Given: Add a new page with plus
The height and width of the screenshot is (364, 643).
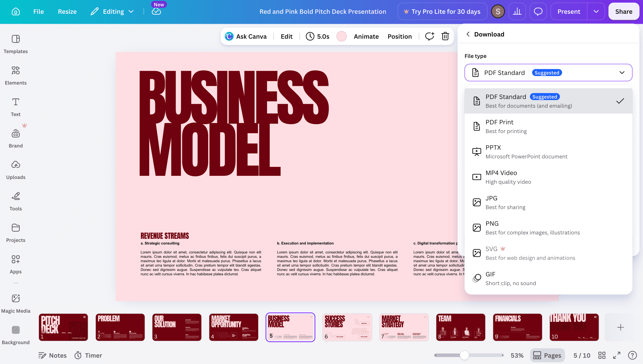Looking at the screenshot, I should pos(620,327).
